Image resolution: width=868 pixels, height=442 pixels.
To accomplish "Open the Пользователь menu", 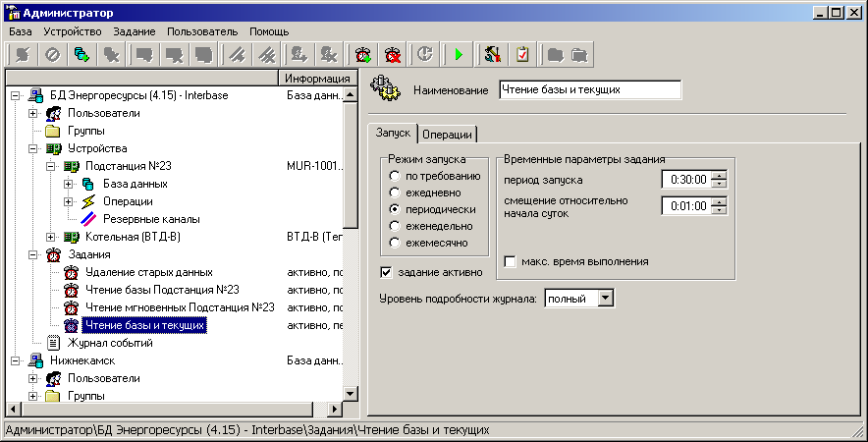I will click(202, 31).
